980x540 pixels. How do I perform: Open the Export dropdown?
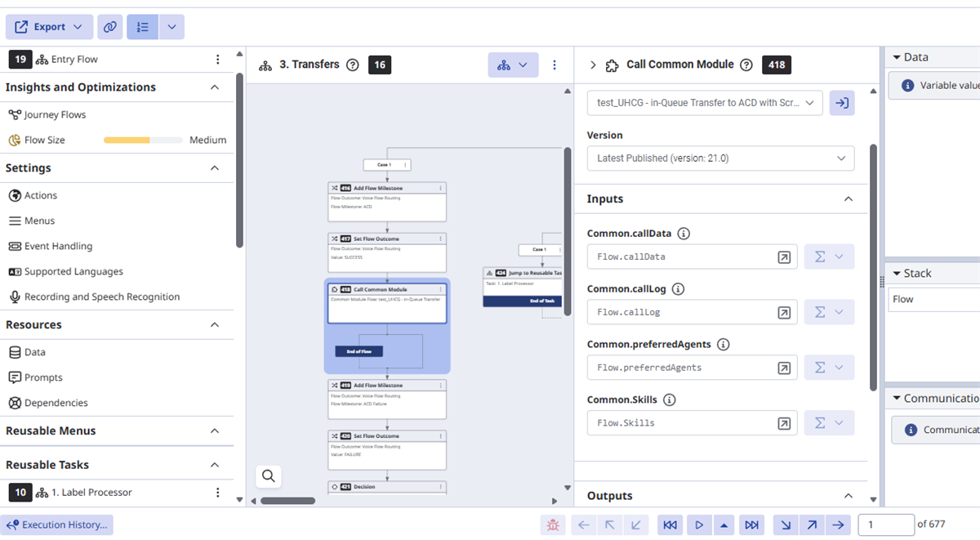[49, 27]
